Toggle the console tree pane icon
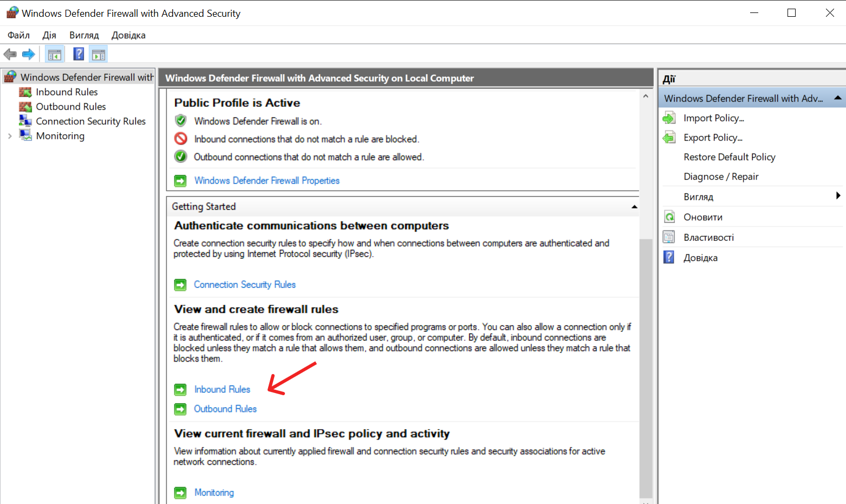Screen dimensions: 846x504 pyautogui.click(x=55, y=54)
